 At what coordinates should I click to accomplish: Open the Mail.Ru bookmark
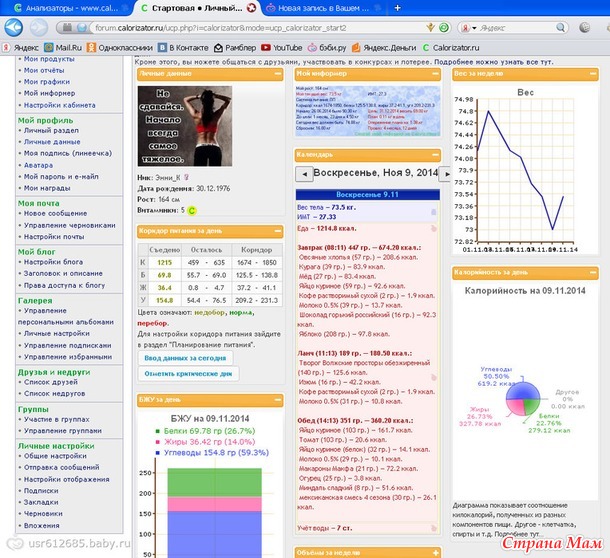point(63,48)
